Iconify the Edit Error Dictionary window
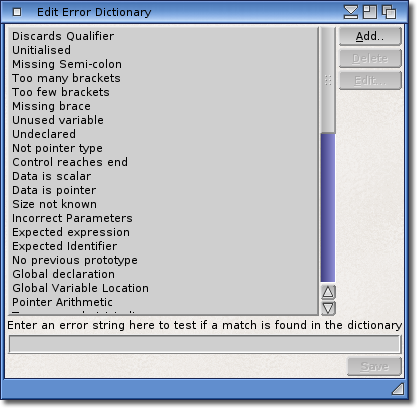The height and width of the screenshot is (408, 417). 351,12
